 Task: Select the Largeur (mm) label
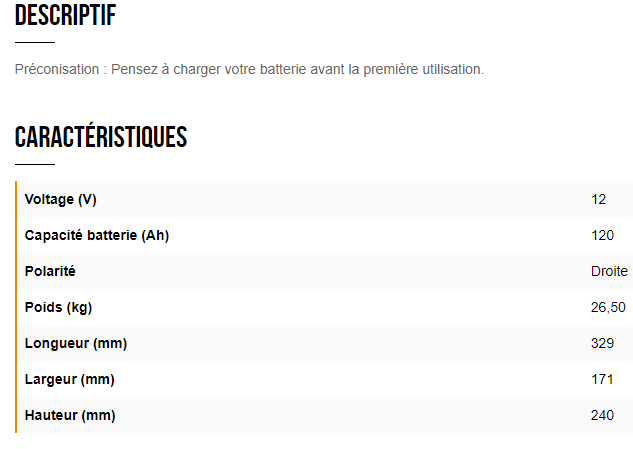point(69,379)
